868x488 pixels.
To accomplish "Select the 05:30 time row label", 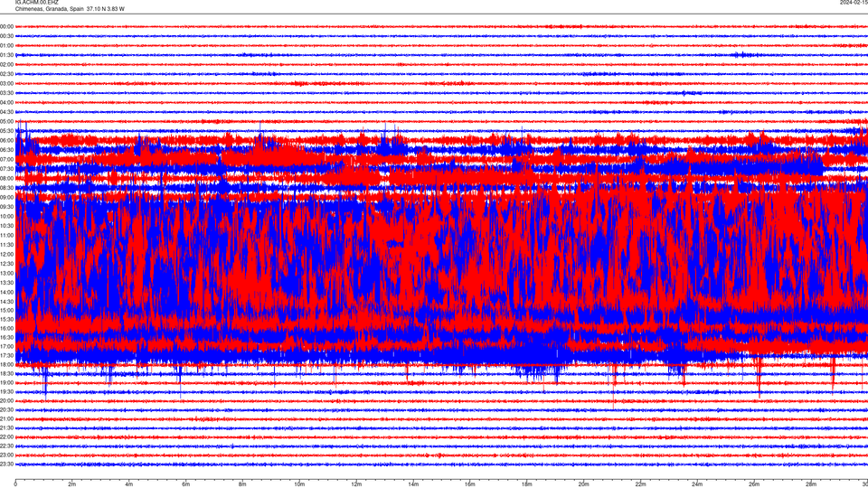I will point(6,130).
